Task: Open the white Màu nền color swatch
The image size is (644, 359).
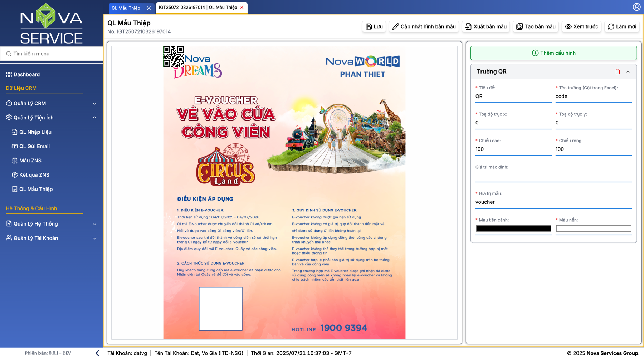Action: 594,228
